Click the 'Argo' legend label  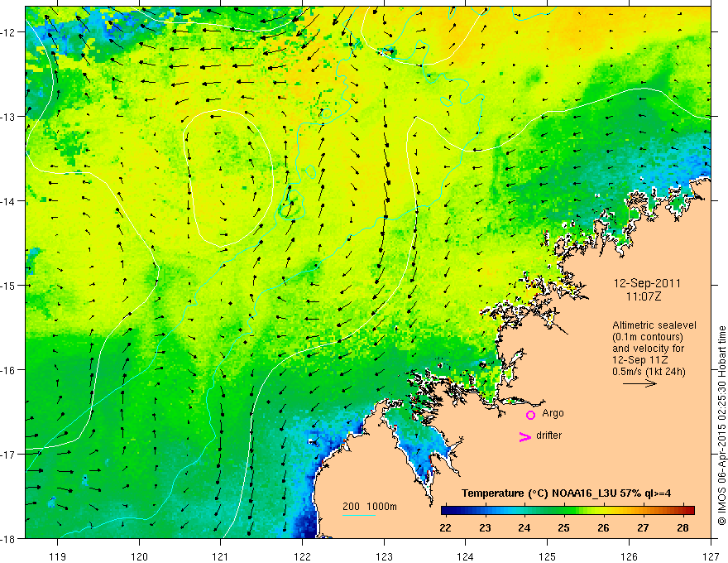553,413
